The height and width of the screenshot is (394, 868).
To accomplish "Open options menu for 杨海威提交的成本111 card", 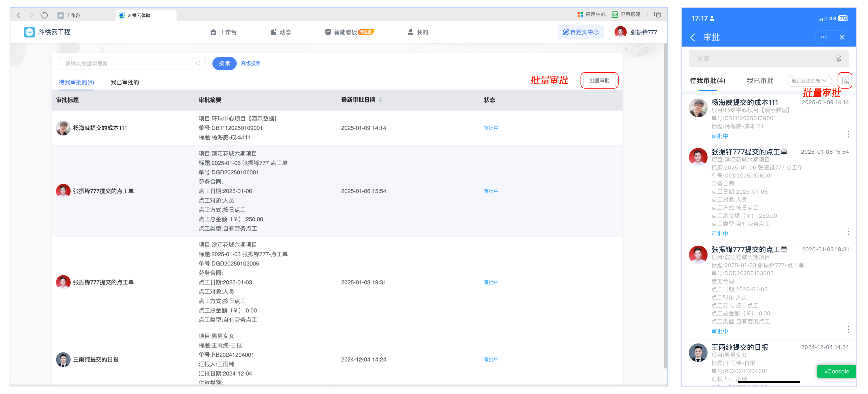I will tap(848, 134).
